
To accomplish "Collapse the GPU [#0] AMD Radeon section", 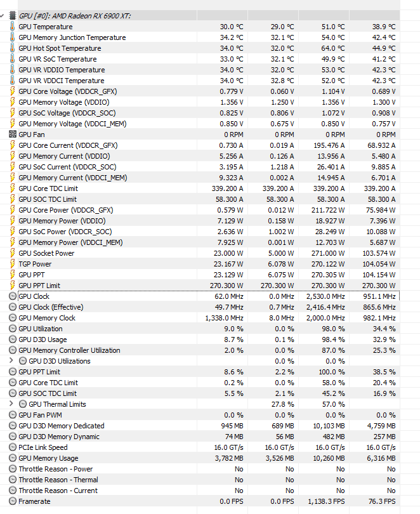I will [x=3, y=16].
